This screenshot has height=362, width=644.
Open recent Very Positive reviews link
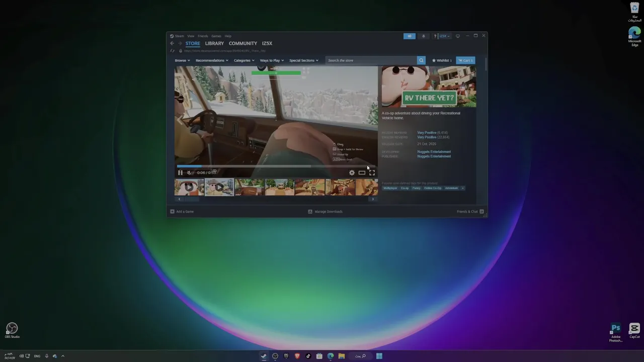coord(427,133)
